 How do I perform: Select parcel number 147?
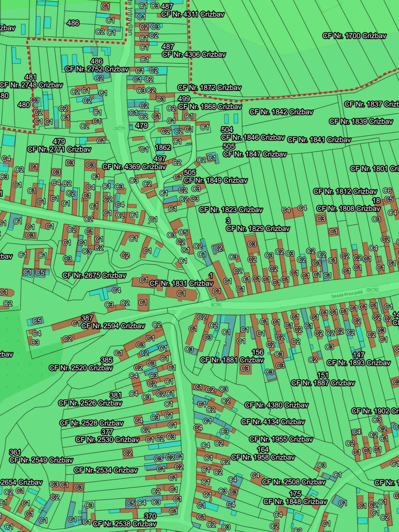click(x=359, y=355)
